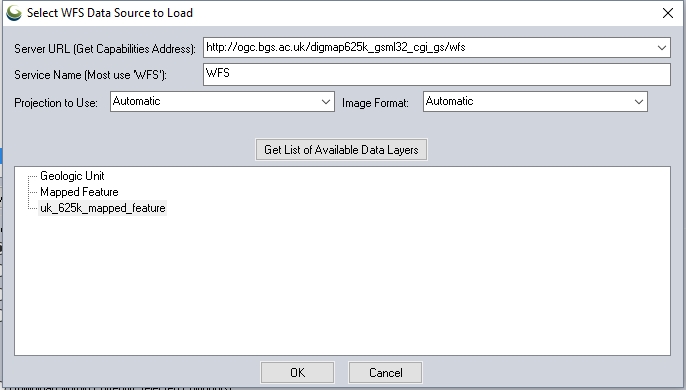Expand the Server URL dropdown arrow
This screenshot has height=390, width=686.
pos(662,47)
